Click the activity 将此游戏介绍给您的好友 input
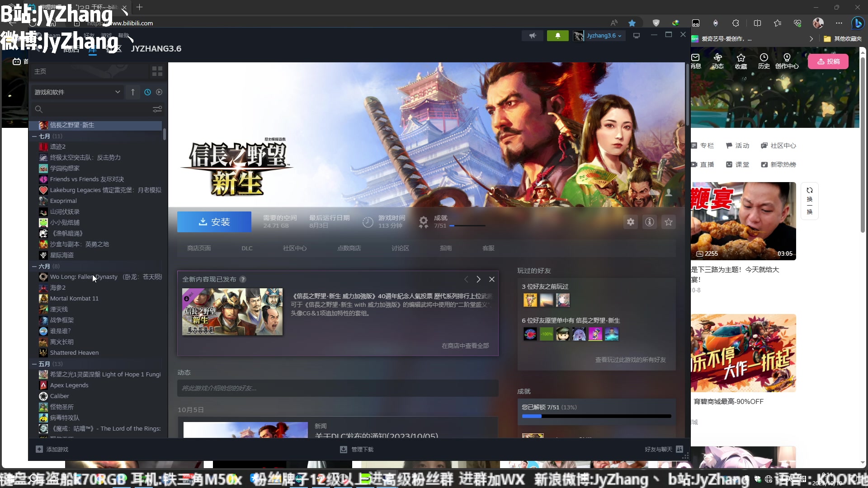868x488 pixels. 338,388
